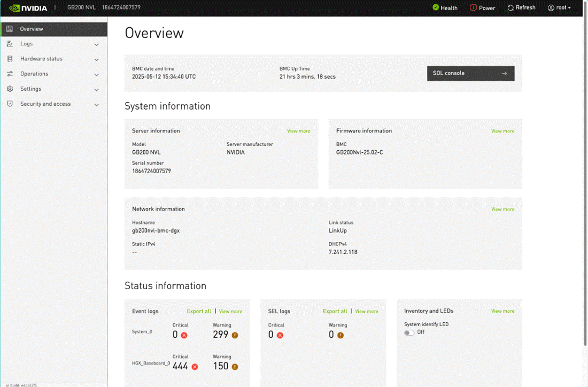This screenshot has height=387, width=588.
Task: Click the NVIDIA logo in header
Action: click(28, 8)
